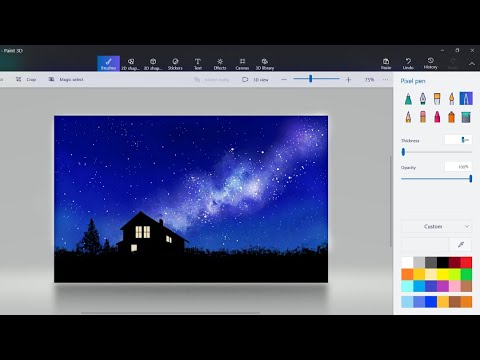Select the Crayon brush
This screenshot has height=360, width=480.
tap(437, 117)
